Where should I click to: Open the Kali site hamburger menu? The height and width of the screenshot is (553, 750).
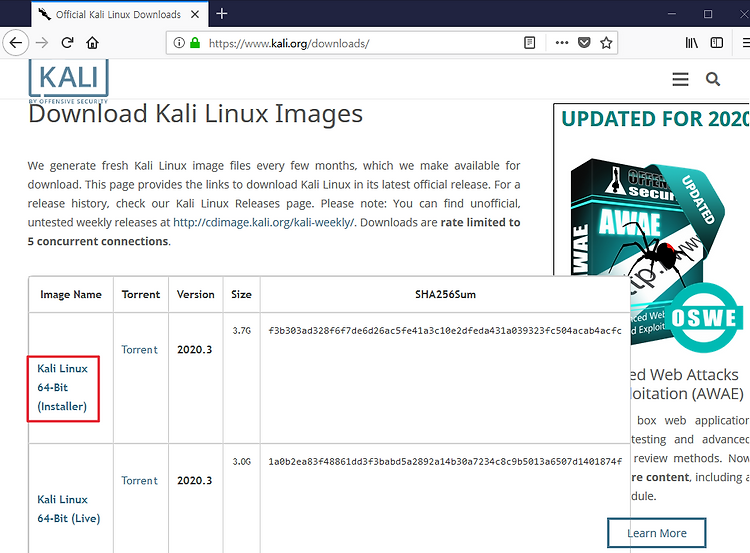680,79
